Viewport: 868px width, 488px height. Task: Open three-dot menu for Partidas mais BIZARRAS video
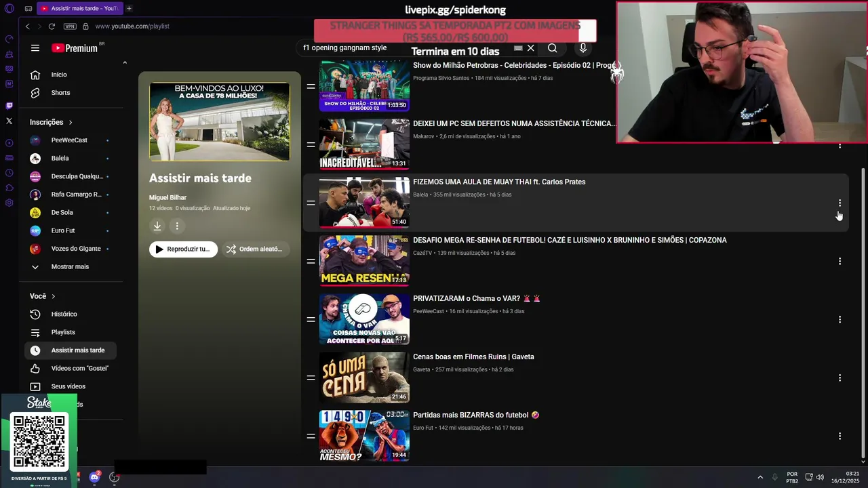tap(840, 436)
